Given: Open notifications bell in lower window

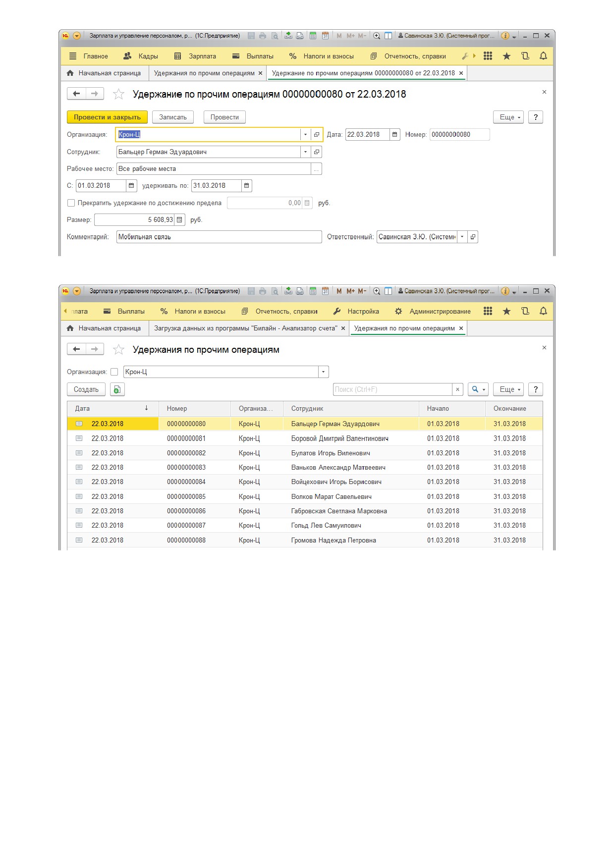Looking at the screenshot, I should pos(543,311).
